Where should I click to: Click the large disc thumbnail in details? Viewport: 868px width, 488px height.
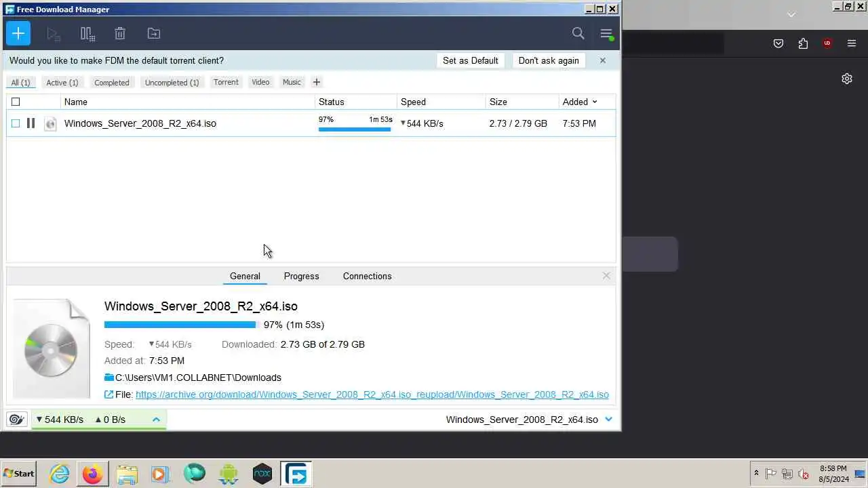(x=52, y=348)
